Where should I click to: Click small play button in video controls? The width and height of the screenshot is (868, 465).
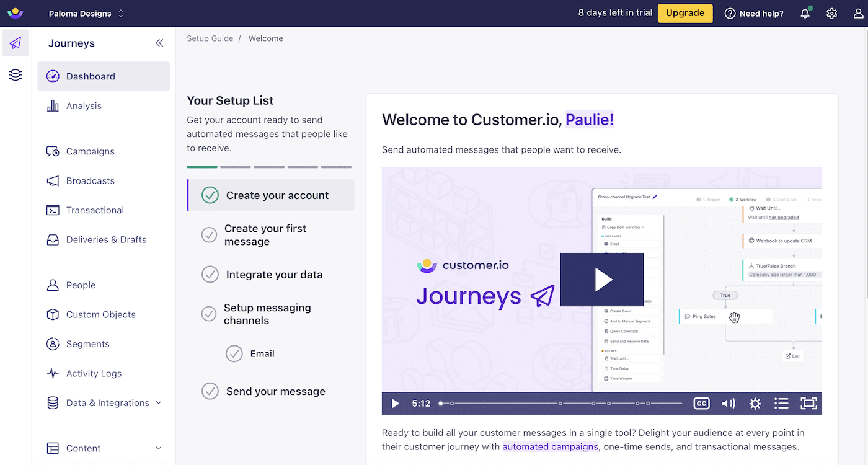[x=396, y=404]
